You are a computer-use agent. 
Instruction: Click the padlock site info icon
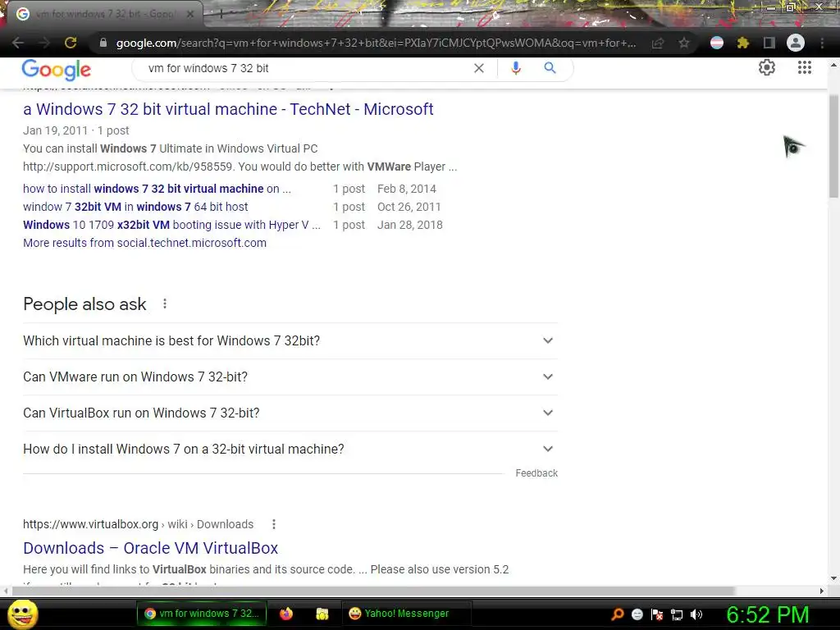[103, 43]
